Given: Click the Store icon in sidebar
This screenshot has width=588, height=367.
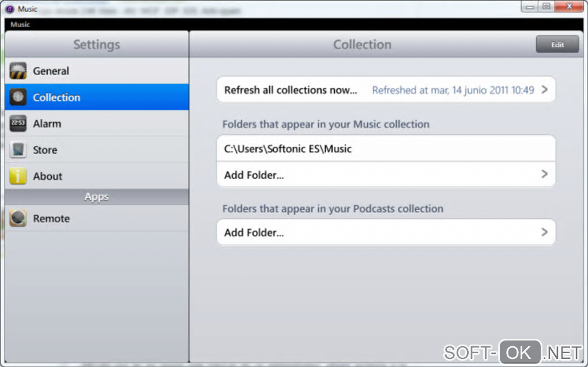Looking at the screenshot, I should pos(18,150).
